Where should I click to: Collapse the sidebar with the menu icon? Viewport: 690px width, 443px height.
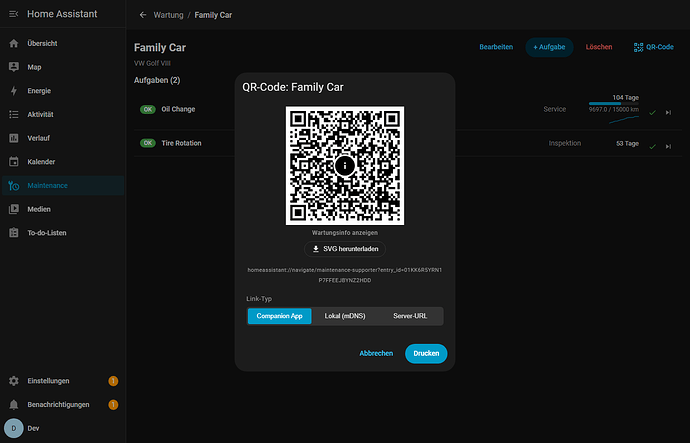point(14,14)
